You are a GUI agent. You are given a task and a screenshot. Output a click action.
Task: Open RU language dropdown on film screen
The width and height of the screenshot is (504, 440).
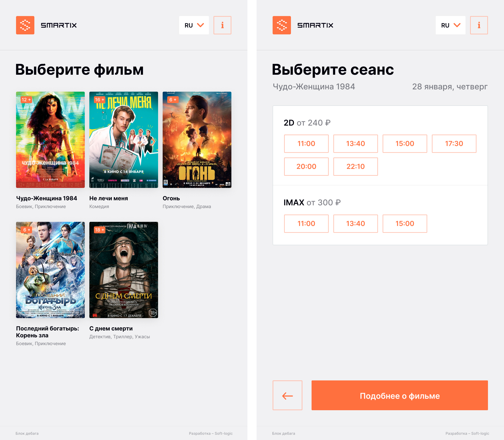(194, 25)
